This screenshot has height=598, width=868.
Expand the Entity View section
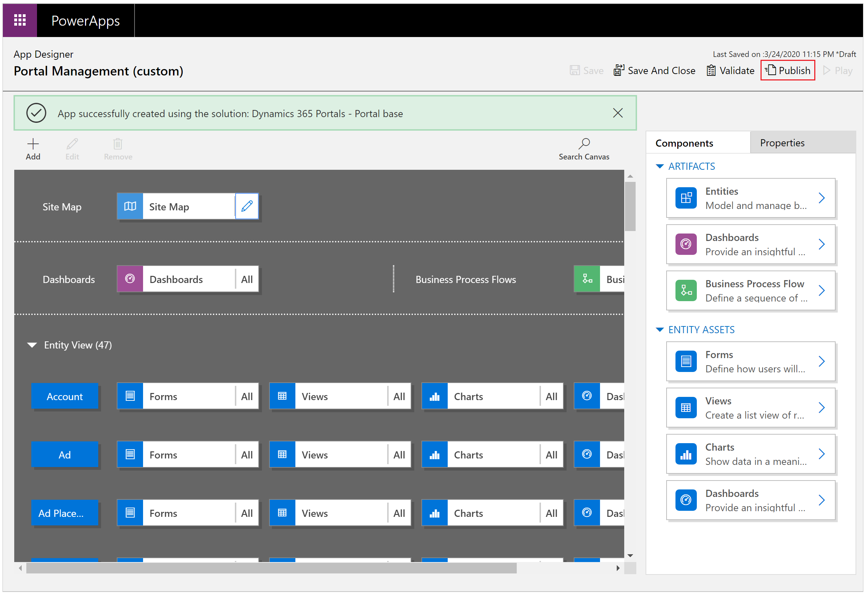(x=35, y=345)
